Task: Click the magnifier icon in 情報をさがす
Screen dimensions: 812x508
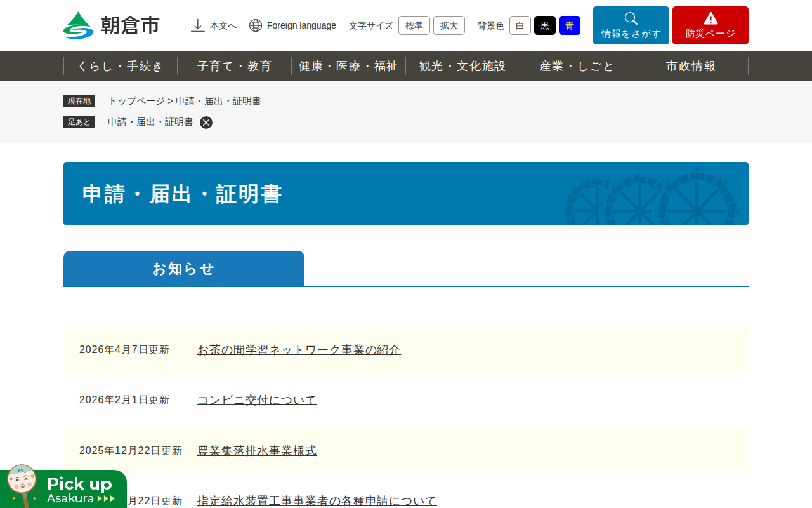Action: click(x=631, y=18)
